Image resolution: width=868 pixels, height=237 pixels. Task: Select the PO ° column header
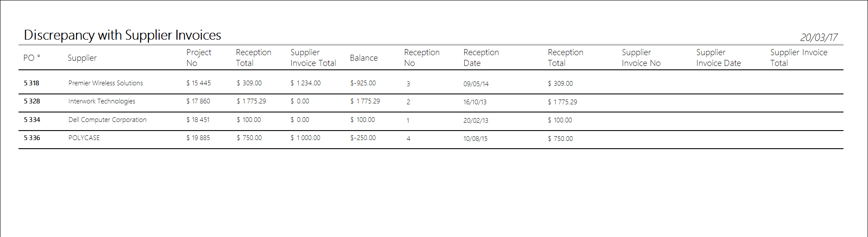(31, 58)
